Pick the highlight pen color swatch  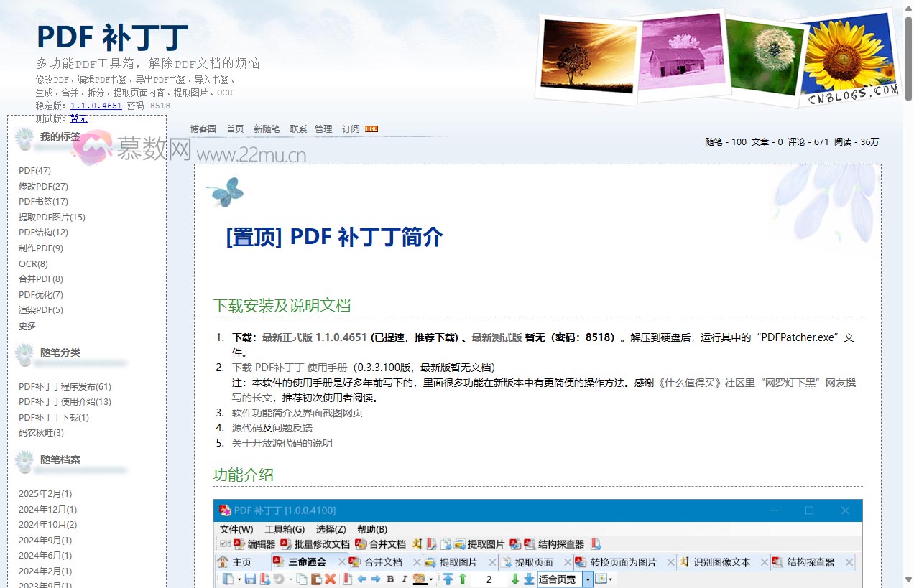[x=418, y=578]
